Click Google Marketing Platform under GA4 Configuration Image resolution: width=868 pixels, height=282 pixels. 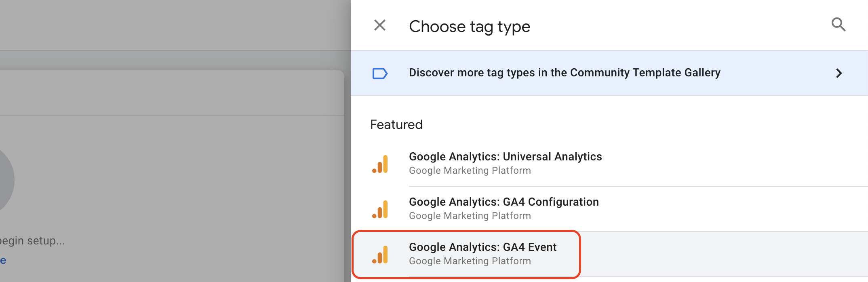pos(470,216)
